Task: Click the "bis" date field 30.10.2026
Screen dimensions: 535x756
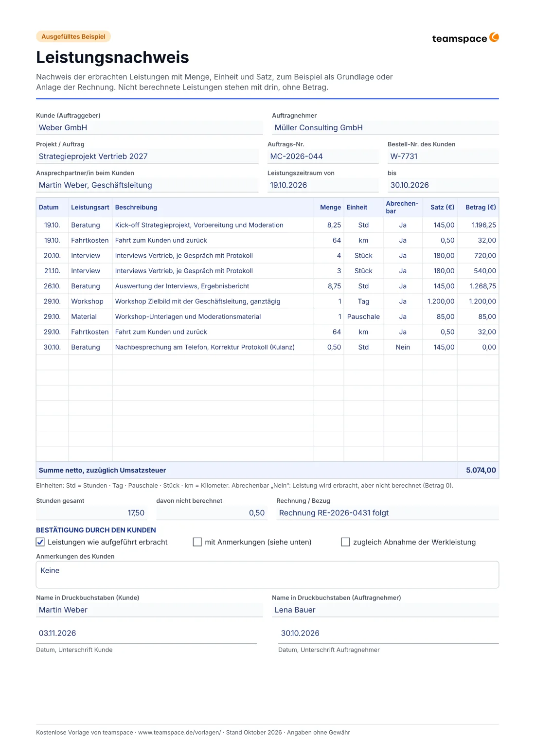Action: point(443,185)
